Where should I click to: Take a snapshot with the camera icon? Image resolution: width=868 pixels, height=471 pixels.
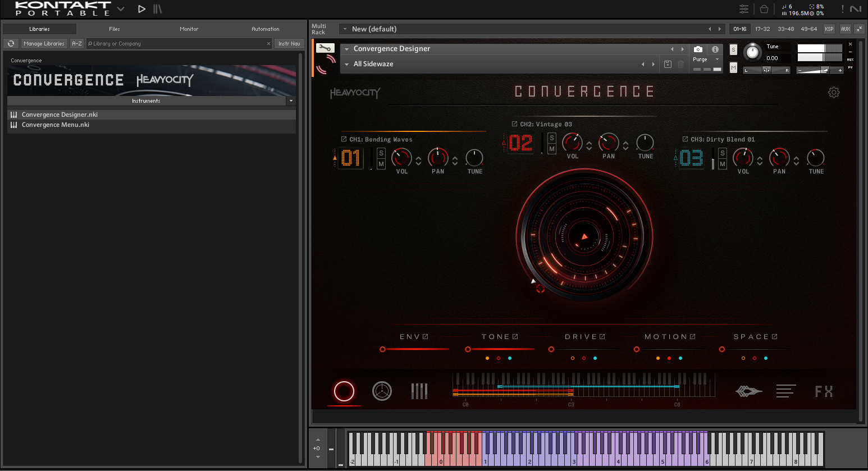(x=698, y=49)
